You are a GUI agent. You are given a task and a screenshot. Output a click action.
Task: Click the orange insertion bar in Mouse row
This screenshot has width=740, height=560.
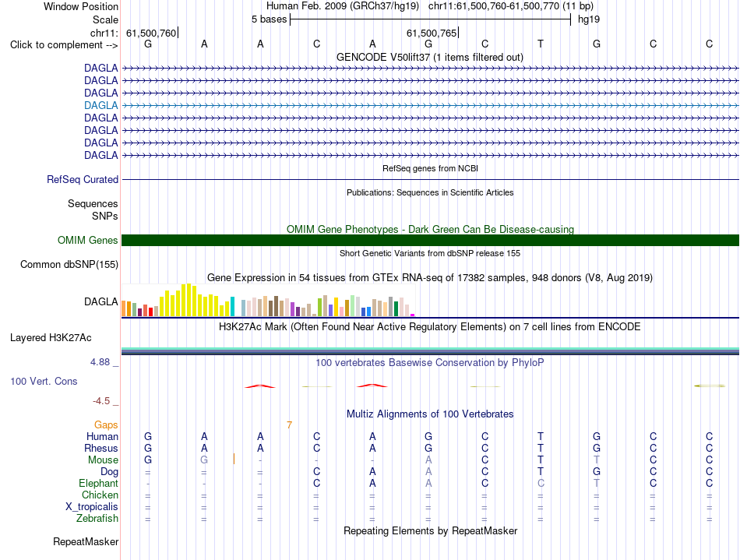pos(234,459)
